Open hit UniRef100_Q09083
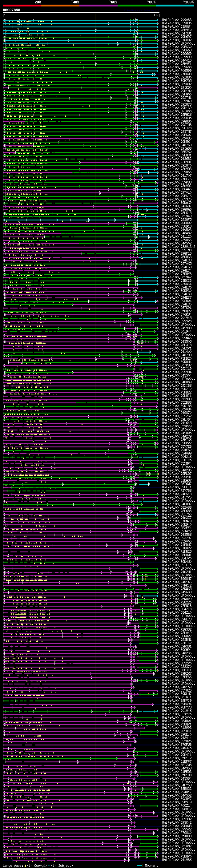Image resolution: width=197 pixels, height=868 pixels. tap(177, 20)
